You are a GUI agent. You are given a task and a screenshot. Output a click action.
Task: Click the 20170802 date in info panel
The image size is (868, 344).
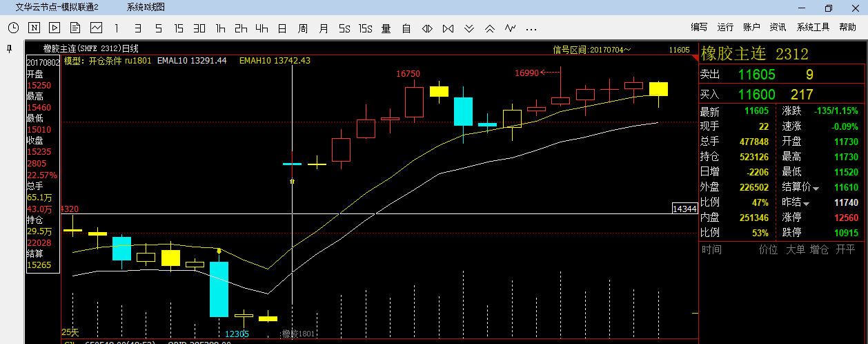click(43, 63)
